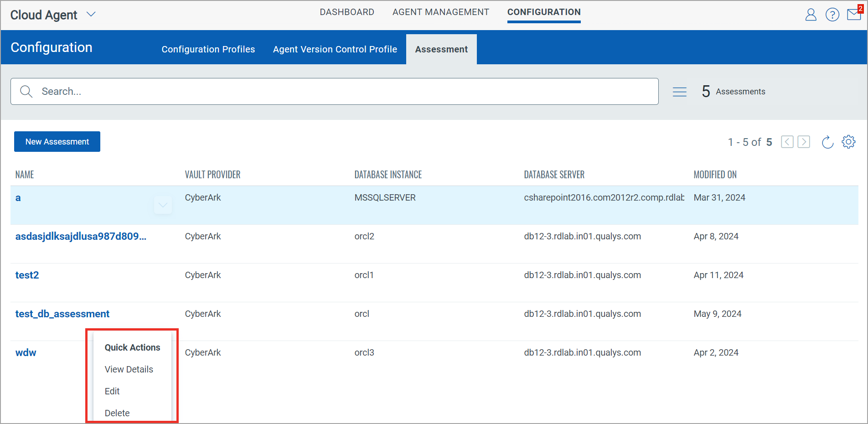868x424 pixels.
Task: Select the orcl1 database instance cell
Action: [x=364, y=275]
